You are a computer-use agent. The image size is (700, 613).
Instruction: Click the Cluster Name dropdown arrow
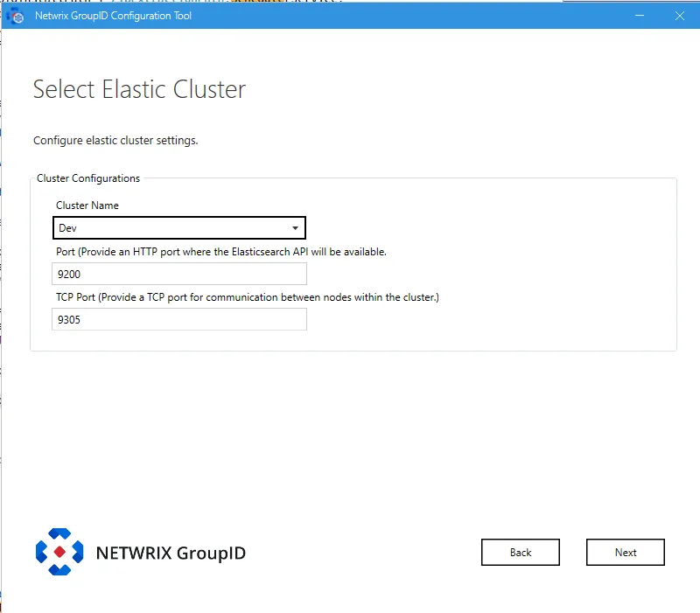295,228
